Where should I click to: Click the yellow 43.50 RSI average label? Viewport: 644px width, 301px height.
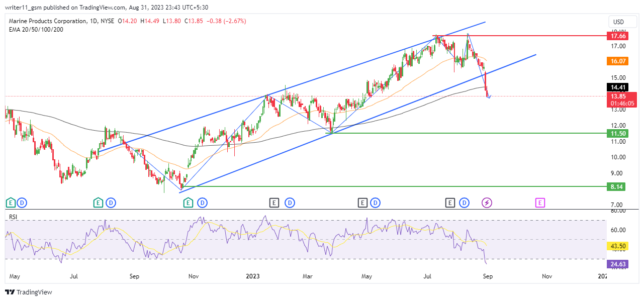click(618, 245)
